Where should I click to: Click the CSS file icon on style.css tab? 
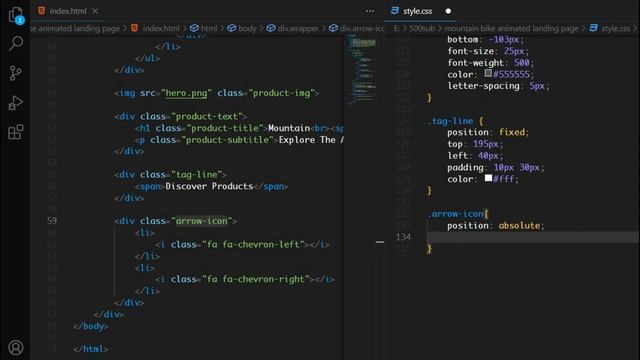pyautogui.click(x=395, y=11)
